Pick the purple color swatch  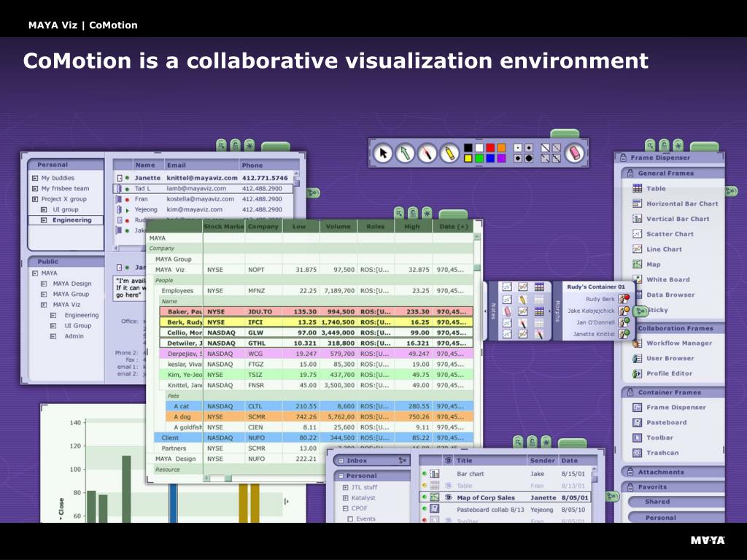click(x=501, y=158)
